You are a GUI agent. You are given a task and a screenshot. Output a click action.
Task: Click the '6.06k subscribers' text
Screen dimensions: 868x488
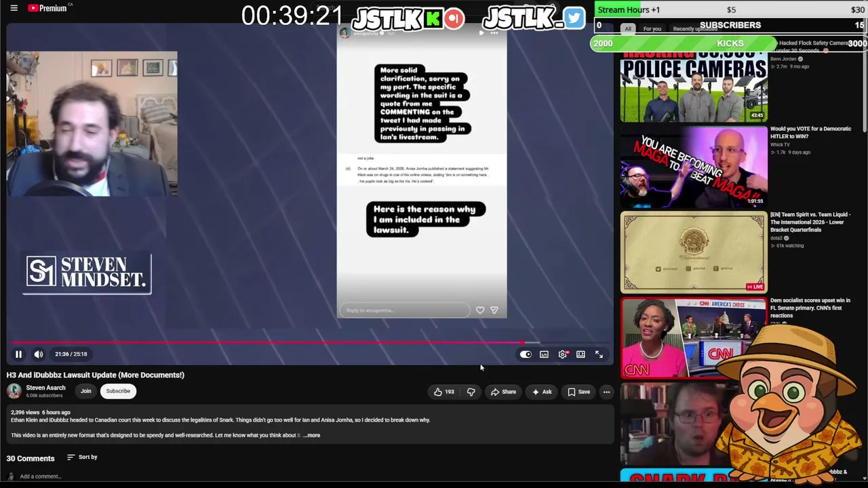[45, 396]
